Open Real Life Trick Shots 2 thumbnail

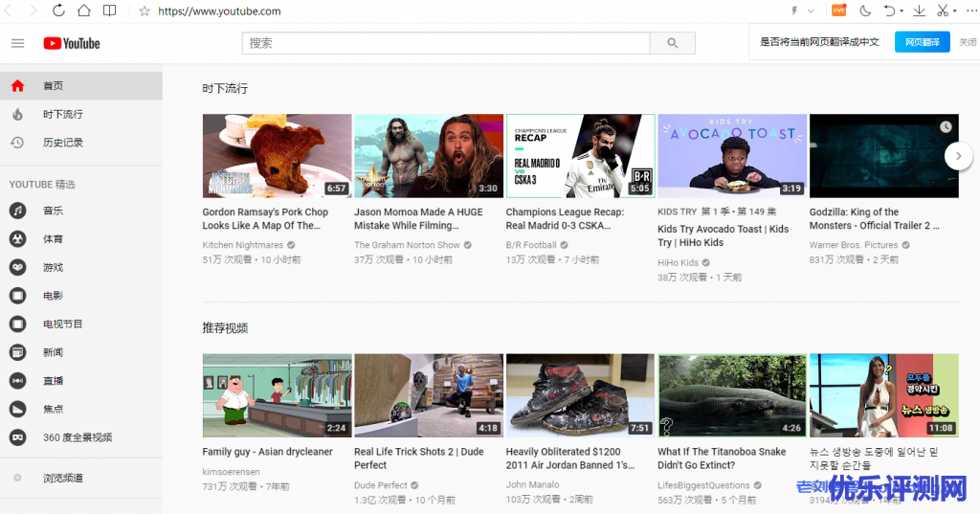[429, 395]
